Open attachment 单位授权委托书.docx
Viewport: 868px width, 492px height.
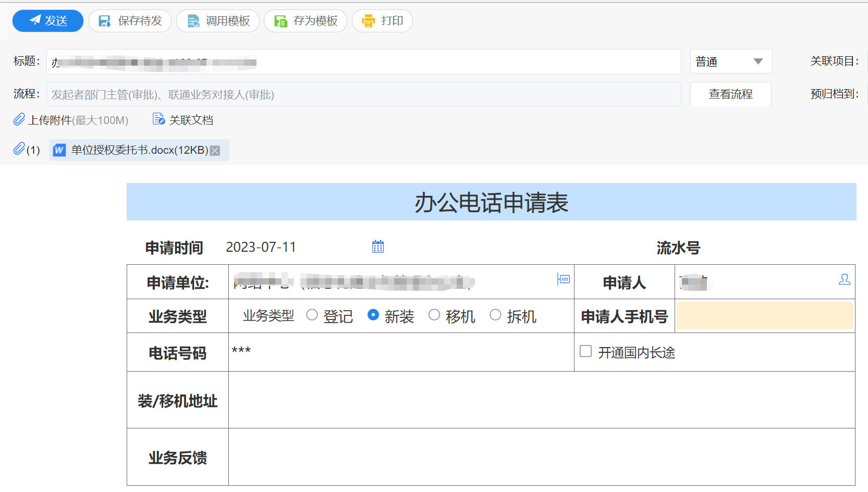[x=138, y=150]
